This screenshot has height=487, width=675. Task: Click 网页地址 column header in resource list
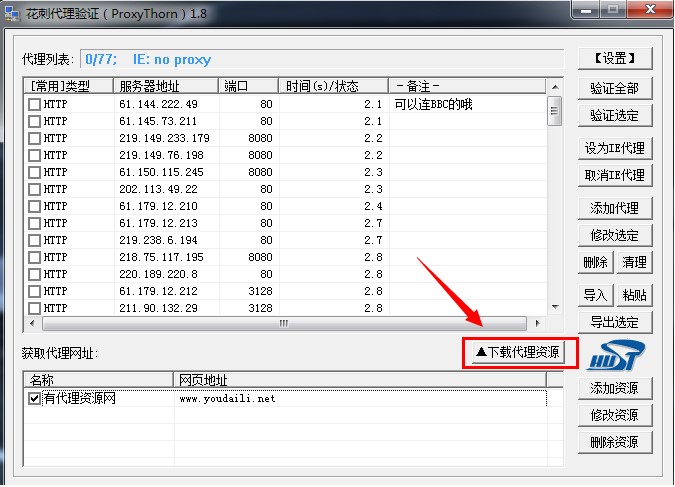click(360, 380)
